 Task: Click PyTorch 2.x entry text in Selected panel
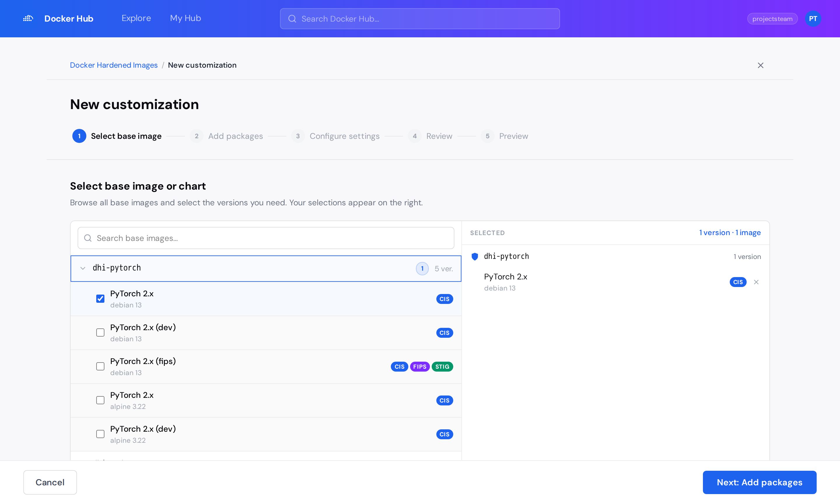[505, 277]
